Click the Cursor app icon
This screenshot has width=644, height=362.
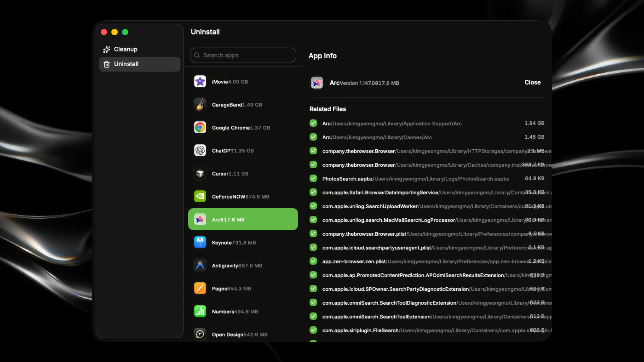tap(200, 173)
